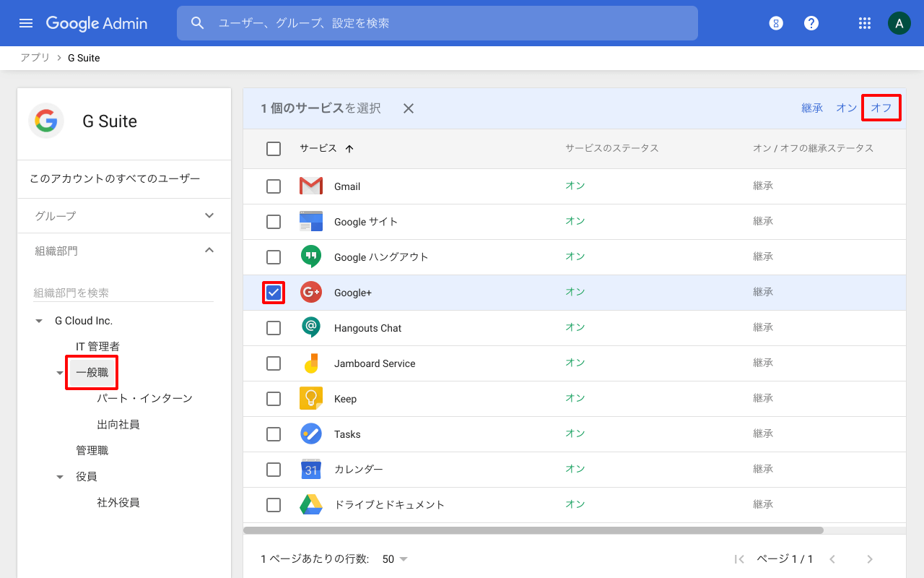Viewport: 924px width, 578px height.
Task: Click the 継承 action link
Action: [812, 108]
